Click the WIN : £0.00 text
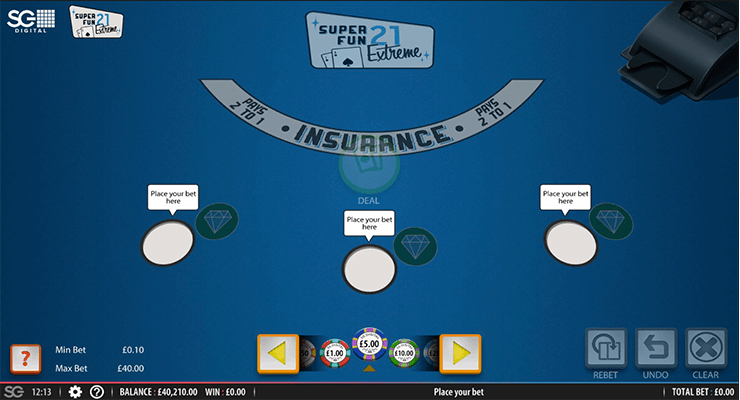This screenshot has width=740, height=400. [225, 392]
